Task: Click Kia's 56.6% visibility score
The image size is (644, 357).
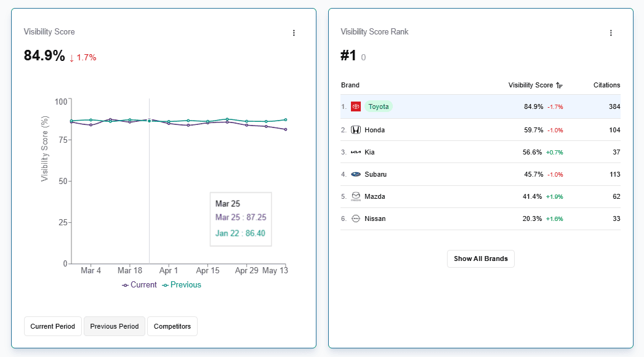Action: click(x=533, y=152)
